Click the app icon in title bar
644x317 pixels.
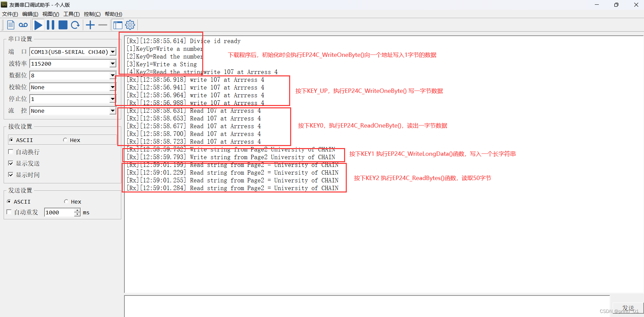(x=4, y=5)
